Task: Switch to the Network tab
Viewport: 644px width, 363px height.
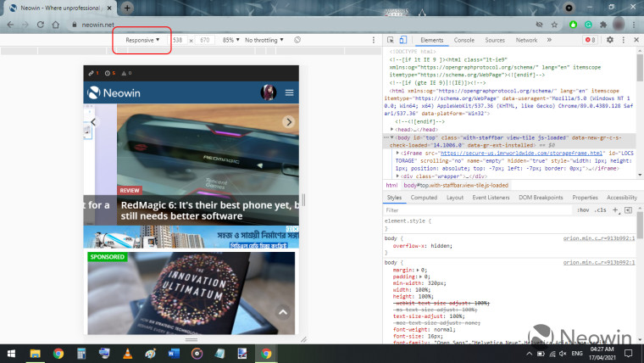Action: 526,40
